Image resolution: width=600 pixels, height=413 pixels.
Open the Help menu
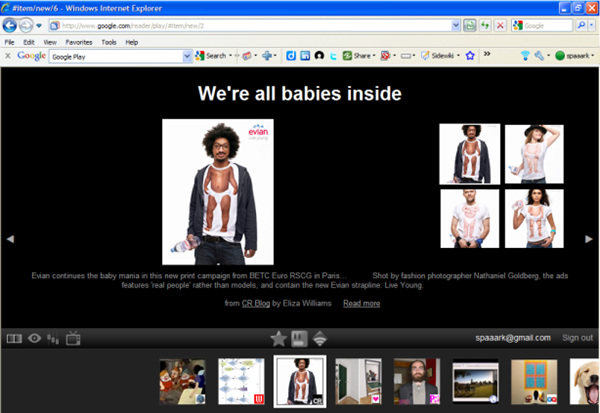coord(132,42)
